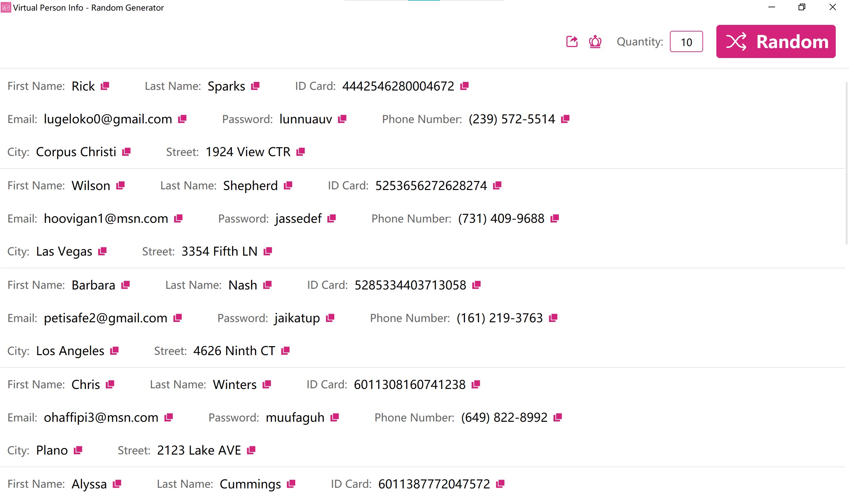849x504 pixels.
Task: Copy last name Shepherd
Action: coord(288,185)
